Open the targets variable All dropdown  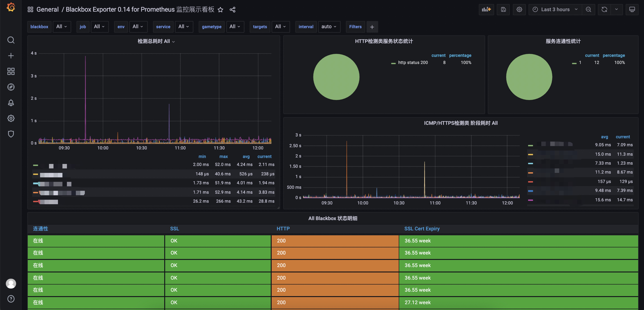coord(281,27)
